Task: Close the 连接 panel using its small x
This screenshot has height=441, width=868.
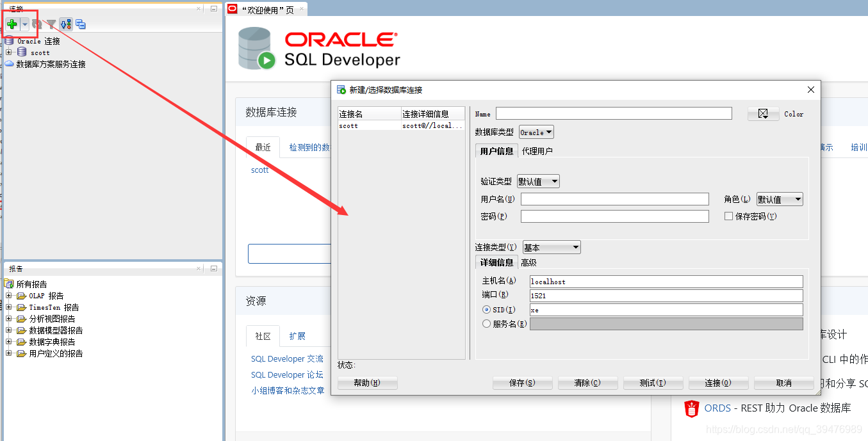Action: click(x=199, y=9)
